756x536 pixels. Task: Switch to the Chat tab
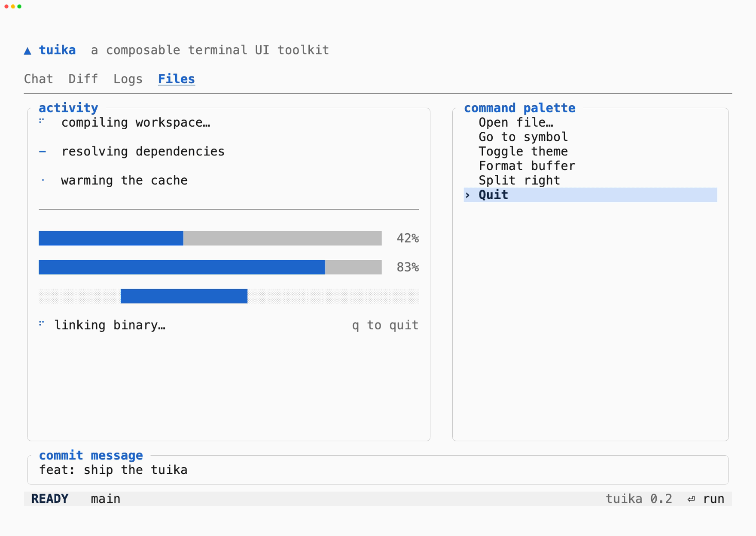tap(39, 79)
